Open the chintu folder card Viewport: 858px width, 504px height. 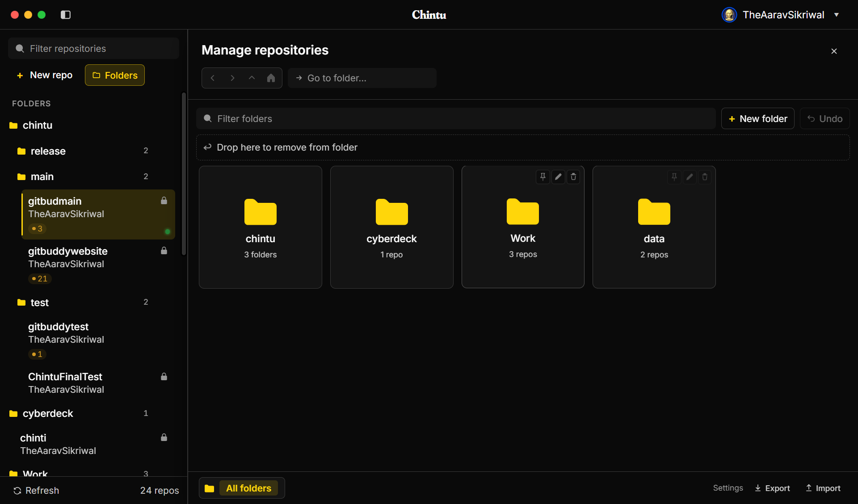point(261,227)
